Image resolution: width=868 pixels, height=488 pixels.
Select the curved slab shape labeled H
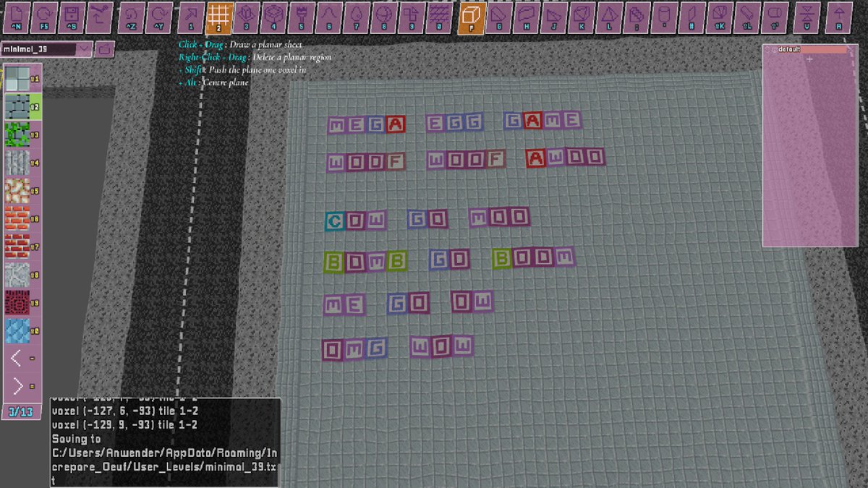click(x=526, y=17)
